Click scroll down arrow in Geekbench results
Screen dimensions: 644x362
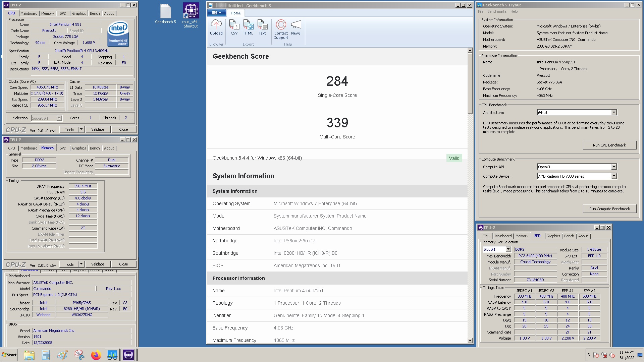coord(470,341)
